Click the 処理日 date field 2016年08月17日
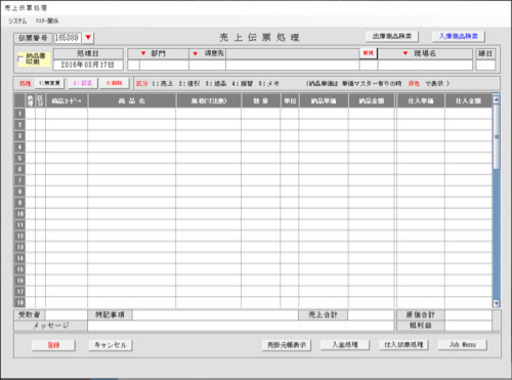512x380 pixels. (88, 65)
